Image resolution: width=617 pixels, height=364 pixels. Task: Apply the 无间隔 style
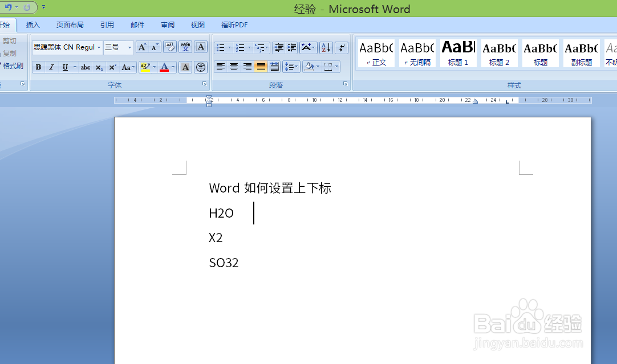[x=417, y=53]
